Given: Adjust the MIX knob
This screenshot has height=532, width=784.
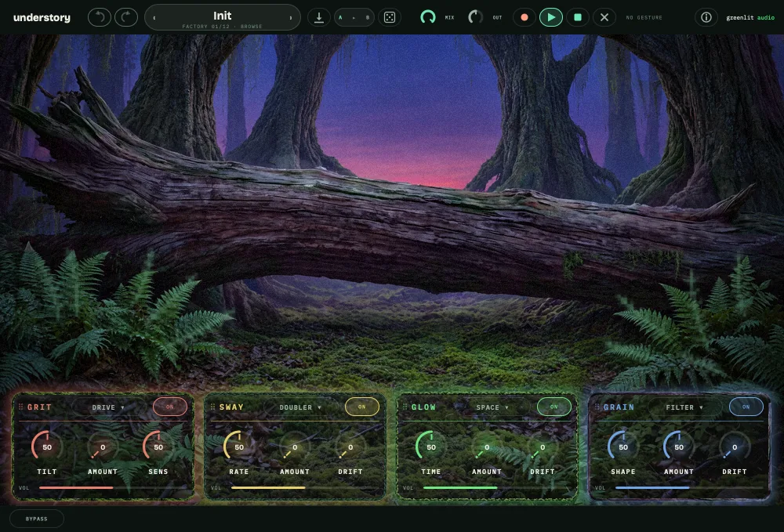Looking at the screenshot, I should 427,17.
